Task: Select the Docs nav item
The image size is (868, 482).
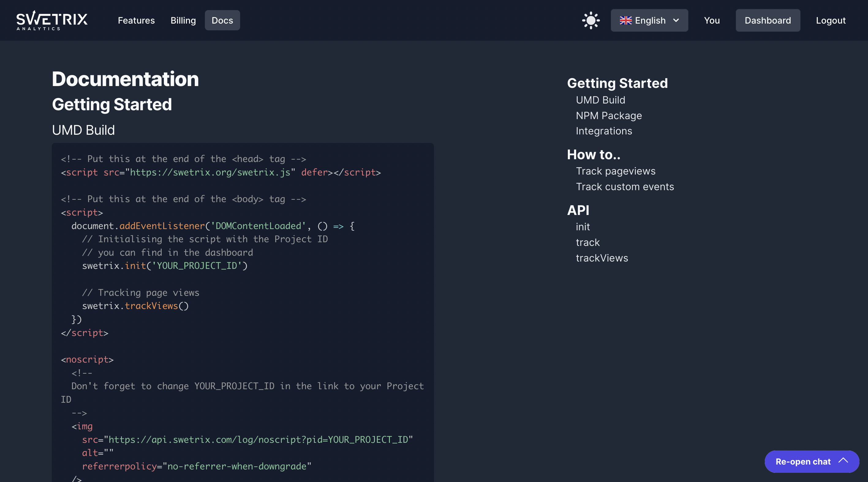Action: pyautogui.click(x=222, y=20)
